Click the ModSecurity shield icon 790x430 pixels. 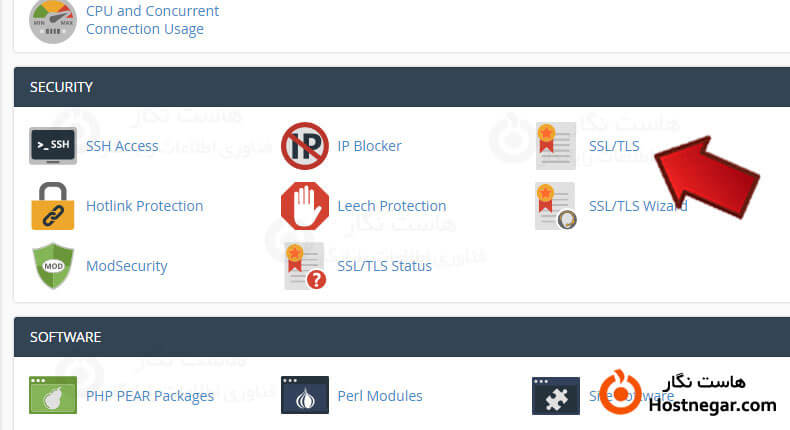pyautogui.click(x=54, y=266)
